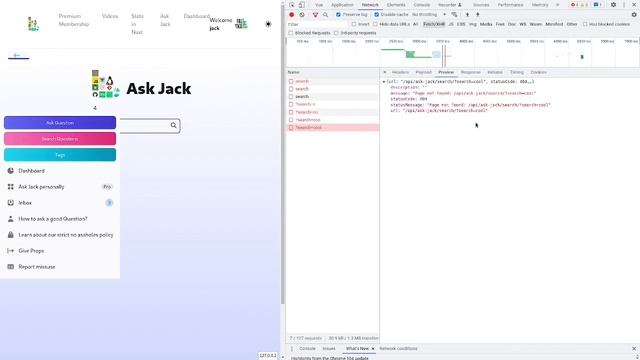Open the user avatar next to Welcome jack
Viewport: 640px width, 360px height.
click(x=241, y=24)
